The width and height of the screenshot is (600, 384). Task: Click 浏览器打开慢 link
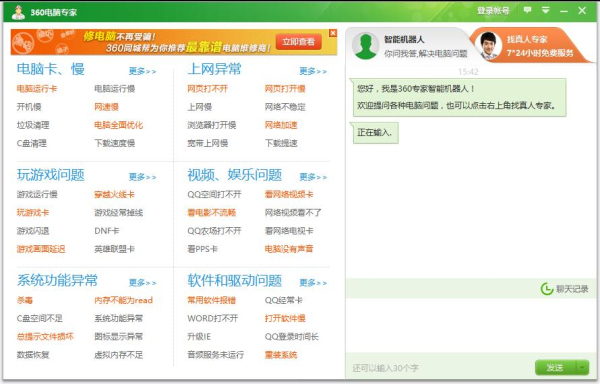[x=212, y=125]
